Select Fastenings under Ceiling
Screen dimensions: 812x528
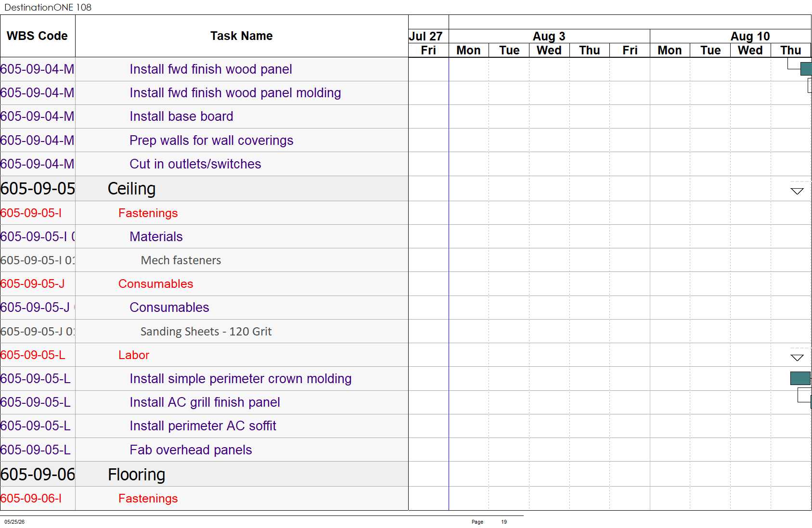point(148,213)
